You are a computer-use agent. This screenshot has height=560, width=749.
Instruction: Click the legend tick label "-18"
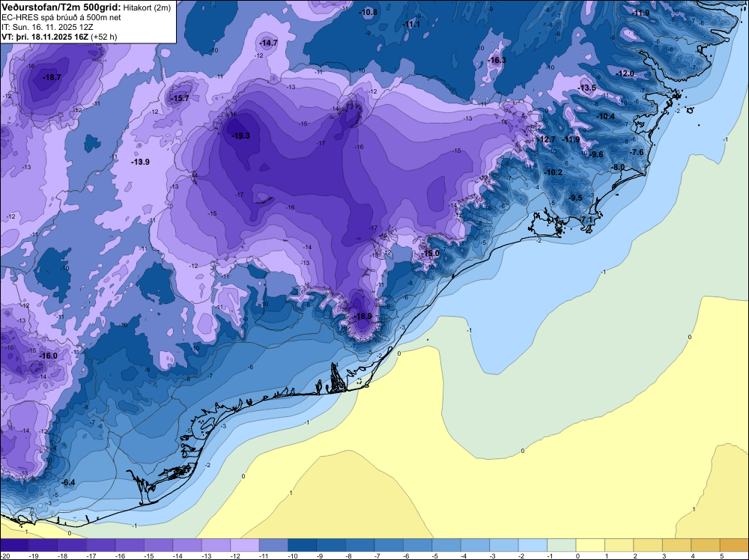[62, 556]
